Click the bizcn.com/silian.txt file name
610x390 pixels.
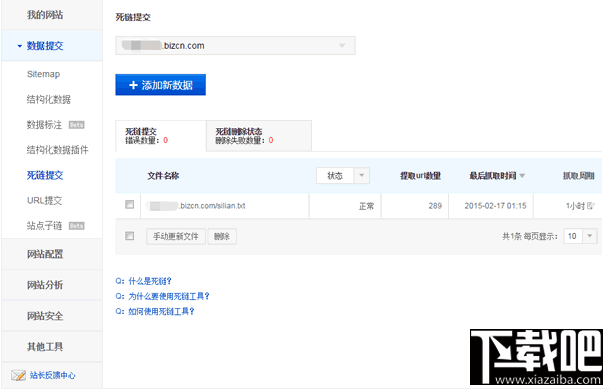click(197, 206)
